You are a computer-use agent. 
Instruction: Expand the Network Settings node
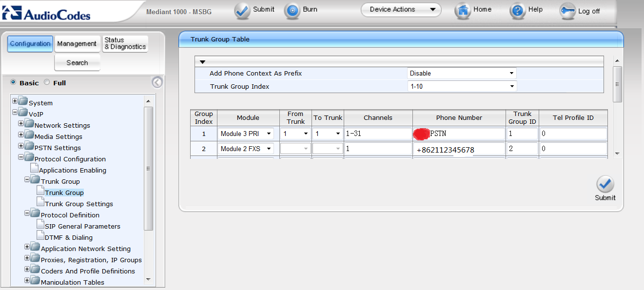click(21, 124)
